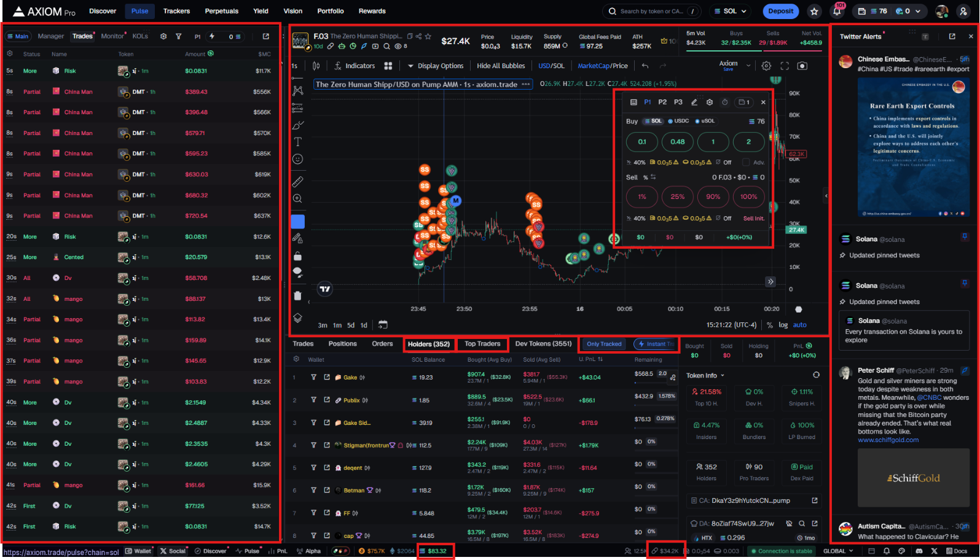Select the text annotation tool on chart

pyautogui.click(x=297, y=142)
